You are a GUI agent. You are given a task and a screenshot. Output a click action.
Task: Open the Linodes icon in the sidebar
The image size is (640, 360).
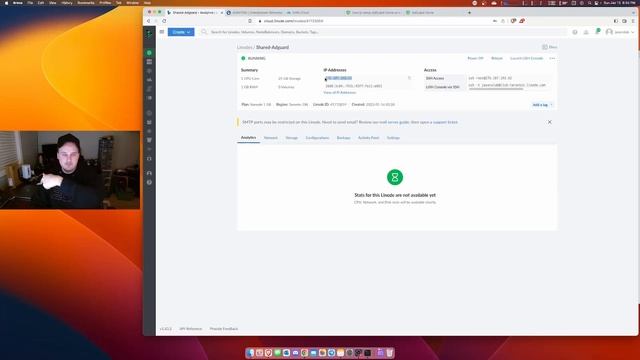tap(149, 53)
